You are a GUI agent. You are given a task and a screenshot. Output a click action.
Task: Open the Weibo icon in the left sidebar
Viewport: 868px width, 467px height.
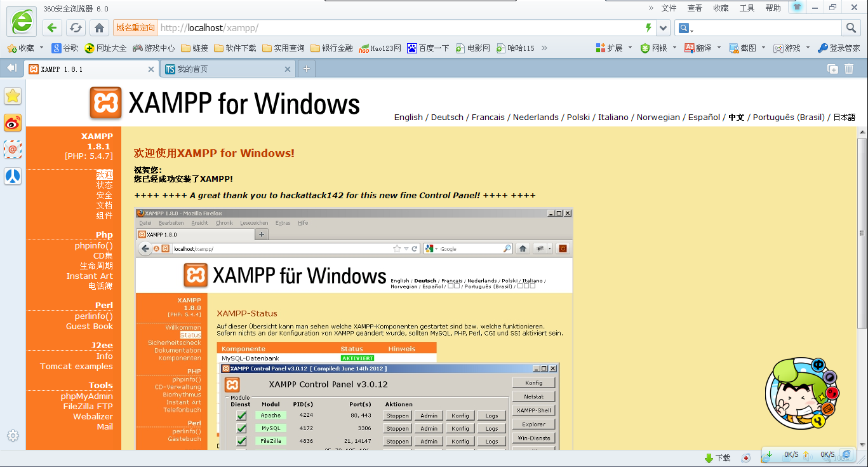[13, 123]
